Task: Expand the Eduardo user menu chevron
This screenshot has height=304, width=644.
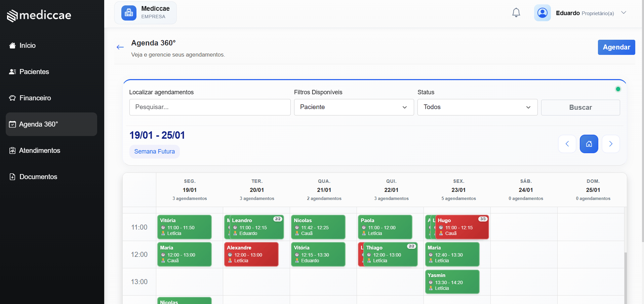Action: (x=623, y=13)
